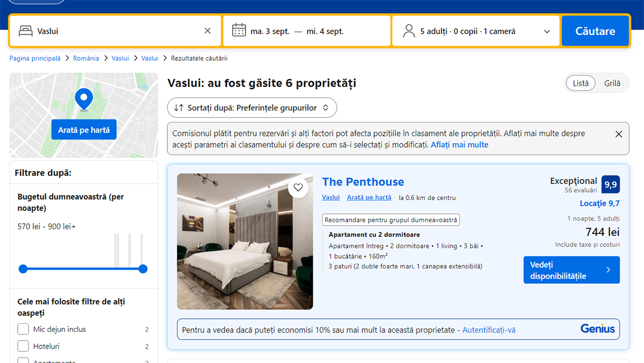Click the Genius logo
The height and width of the screenshot is (363, 644).
597,329
